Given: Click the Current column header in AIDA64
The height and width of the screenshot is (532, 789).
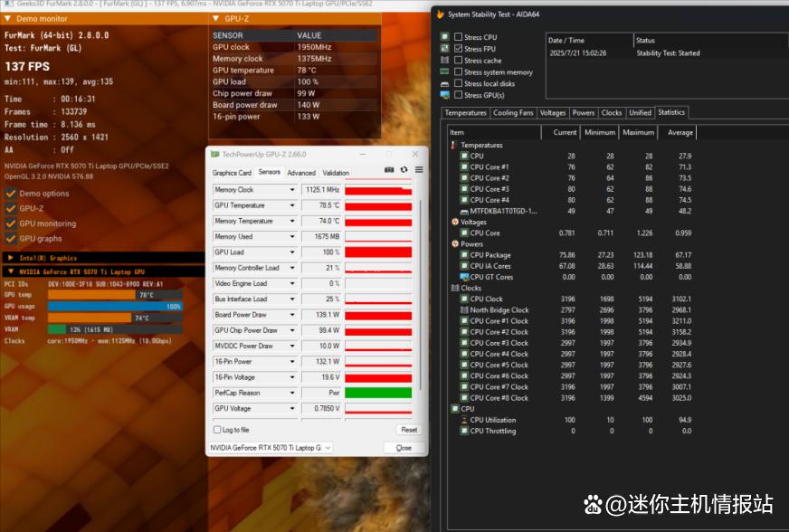Looking at the screenshot, I should pyautogui.click(x=560, y=132).
